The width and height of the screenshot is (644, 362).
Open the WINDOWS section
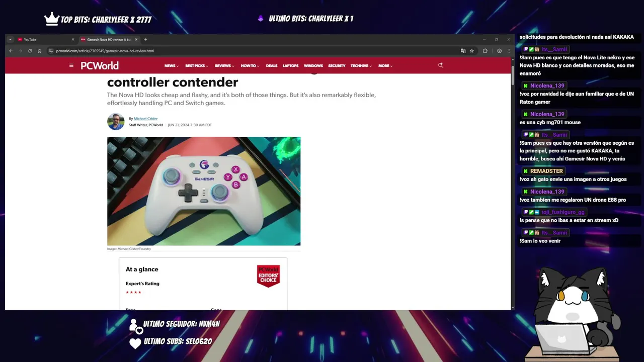pos(313,66)
